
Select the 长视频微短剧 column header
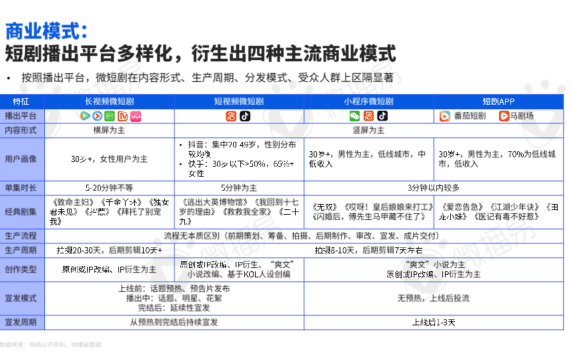109,101
